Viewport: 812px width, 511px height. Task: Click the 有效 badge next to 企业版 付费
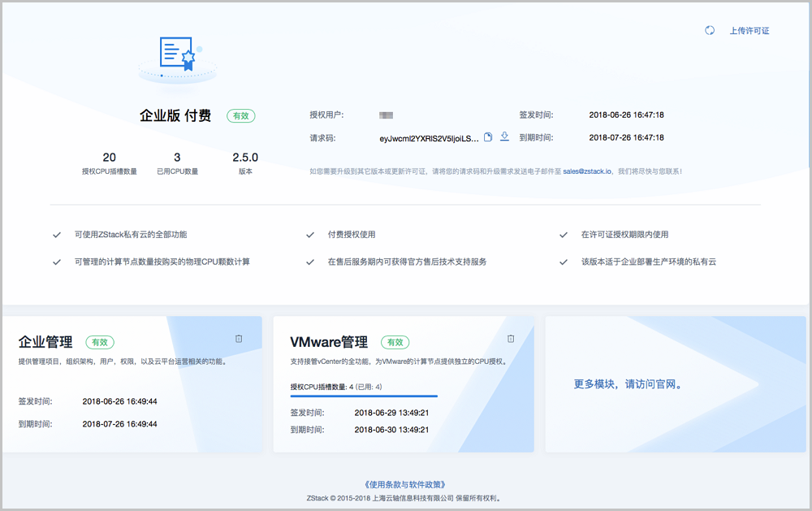point(240,116)
